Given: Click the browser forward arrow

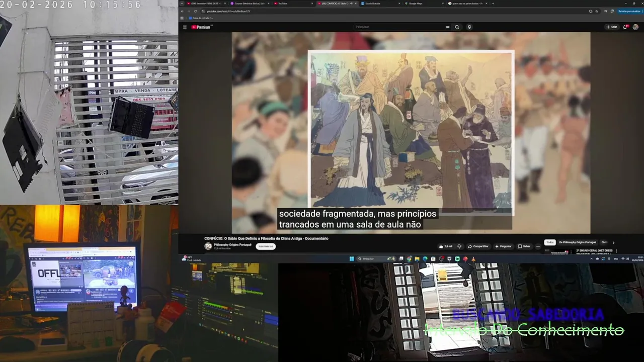Looking at the screenshot, I should point(189,11).
